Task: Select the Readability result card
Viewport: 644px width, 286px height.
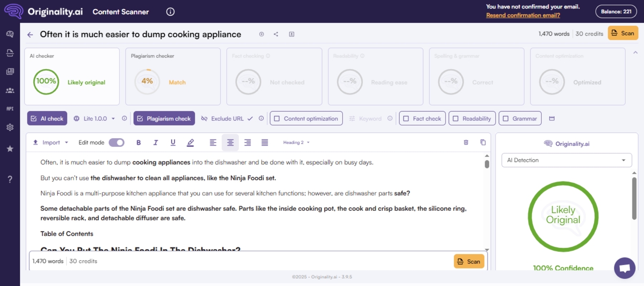Action: click(375, 77)
